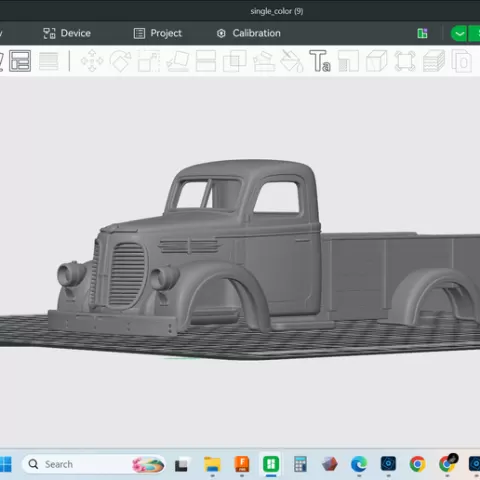Switch to the Project tab
This screenshot has width=480, height=480.
click(158, 33)
